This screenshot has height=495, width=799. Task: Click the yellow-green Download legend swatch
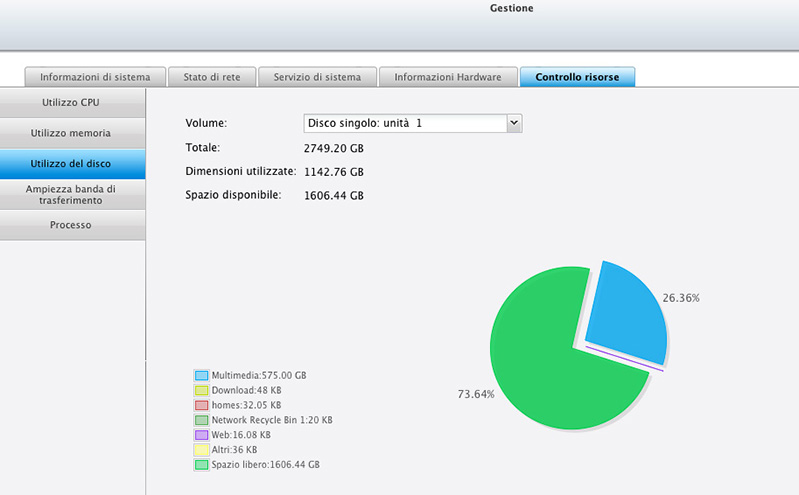[201, 390]
